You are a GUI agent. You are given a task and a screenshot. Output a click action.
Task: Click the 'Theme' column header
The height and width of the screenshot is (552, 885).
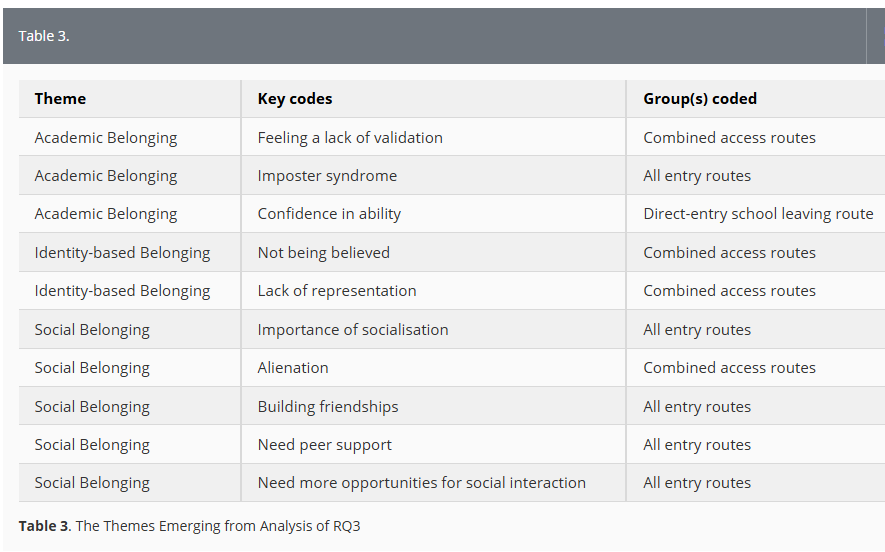click(60, 99)
